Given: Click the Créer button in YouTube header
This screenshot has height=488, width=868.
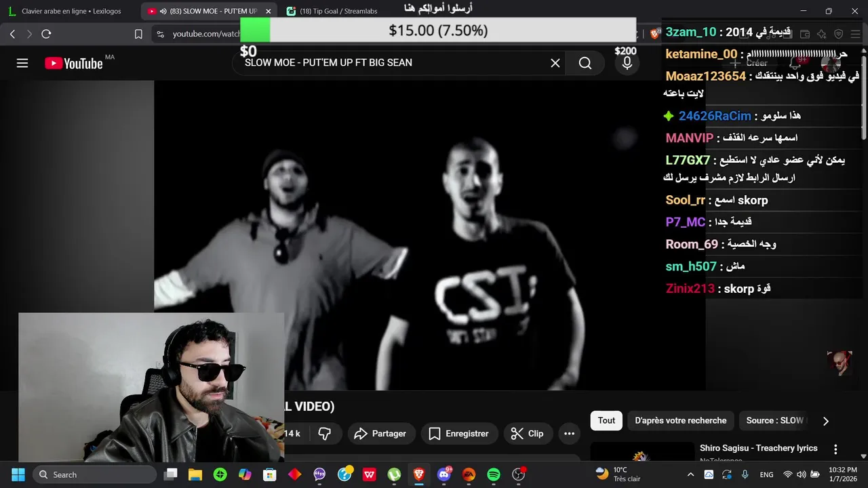Looking at the screenshot, I should point(750,63).
